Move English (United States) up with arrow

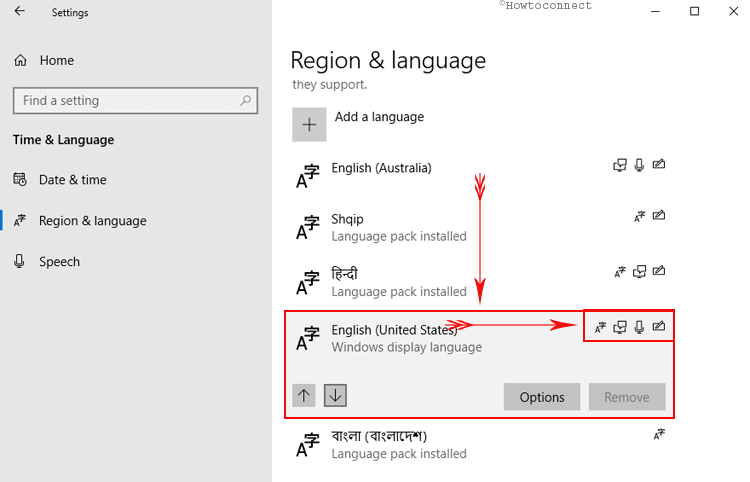tap(305, 395)
